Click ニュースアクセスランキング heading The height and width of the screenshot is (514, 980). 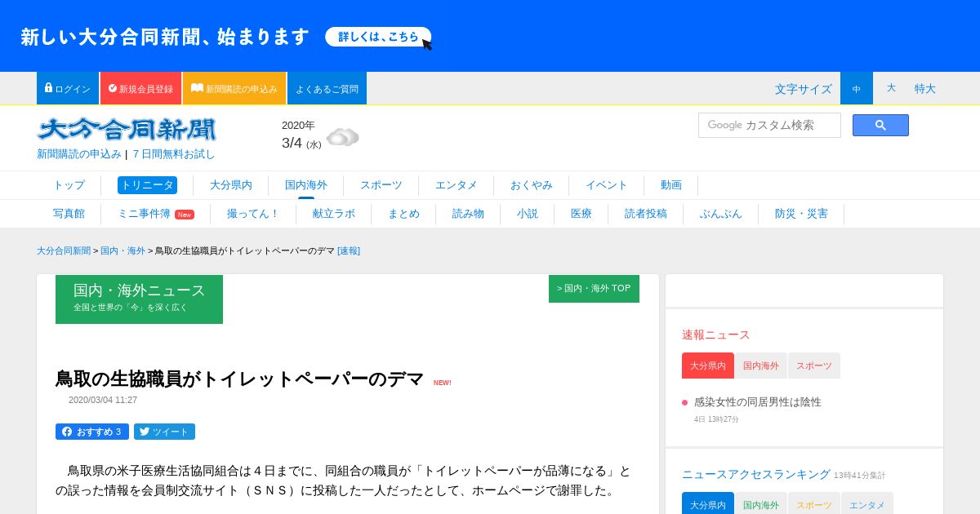(756, 474)
